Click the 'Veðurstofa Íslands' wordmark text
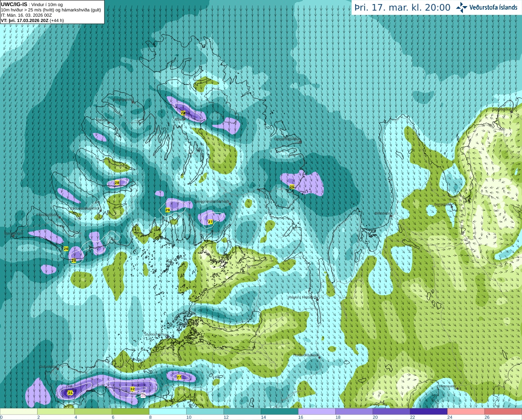The width and height of the screenshot is (522, 420). (x=493, y=7)
